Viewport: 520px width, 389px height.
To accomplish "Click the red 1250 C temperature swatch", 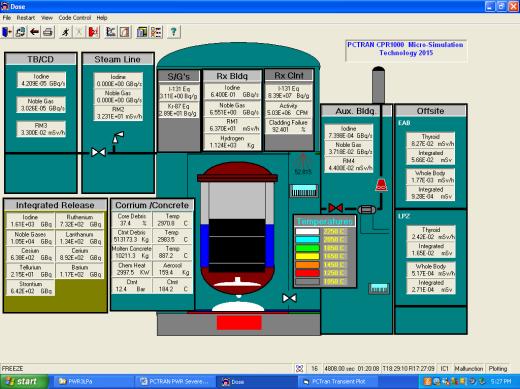I will pos(308,273).
